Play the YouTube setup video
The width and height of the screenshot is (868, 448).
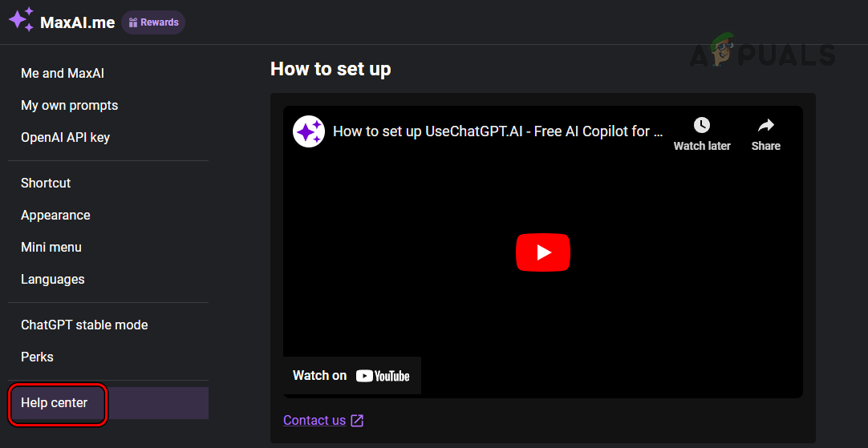(543, 252)
